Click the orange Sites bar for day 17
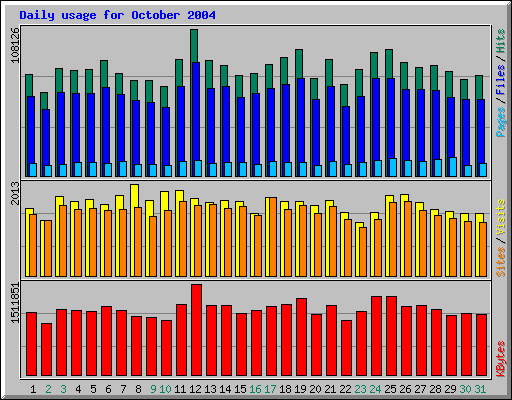 (x=273, y=237)
